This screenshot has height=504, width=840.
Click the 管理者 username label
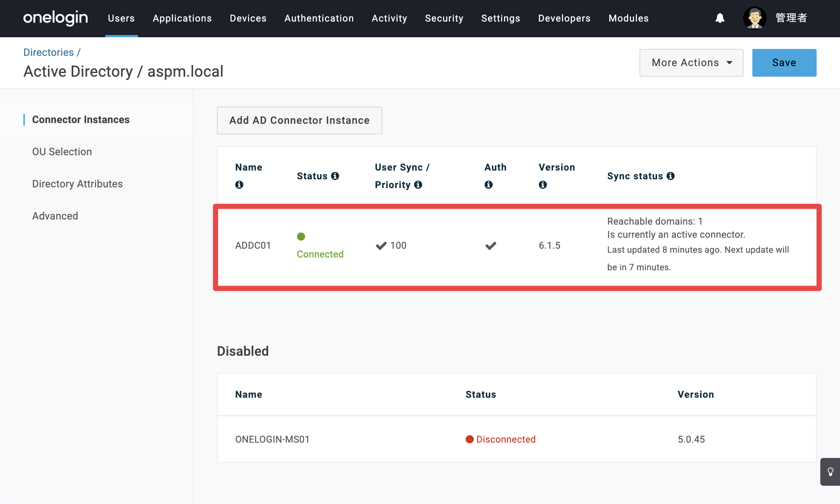pyautogui.click(x=791, y=18)
